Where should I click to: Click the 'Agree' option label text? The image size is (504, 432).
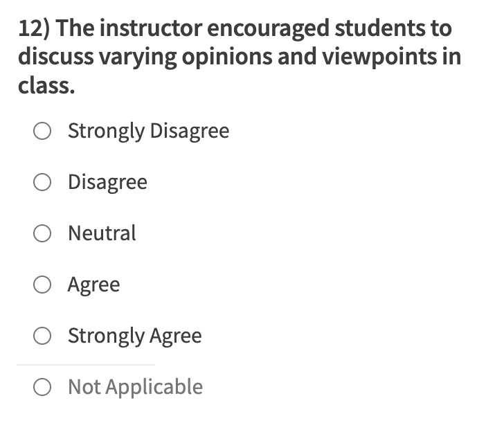[93, 285]
